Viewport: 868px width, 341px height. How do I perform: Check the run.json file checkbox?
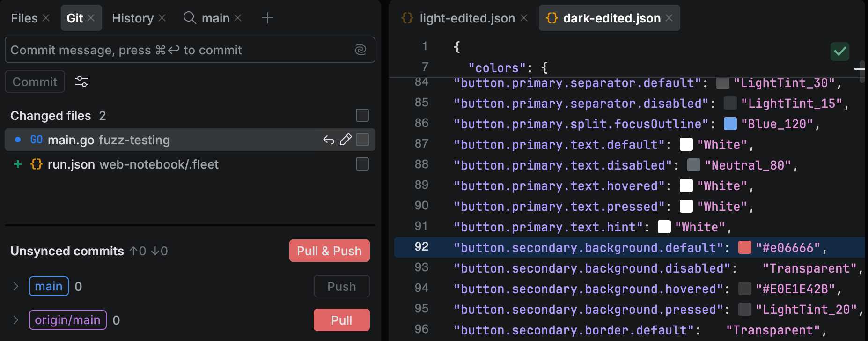362,164
